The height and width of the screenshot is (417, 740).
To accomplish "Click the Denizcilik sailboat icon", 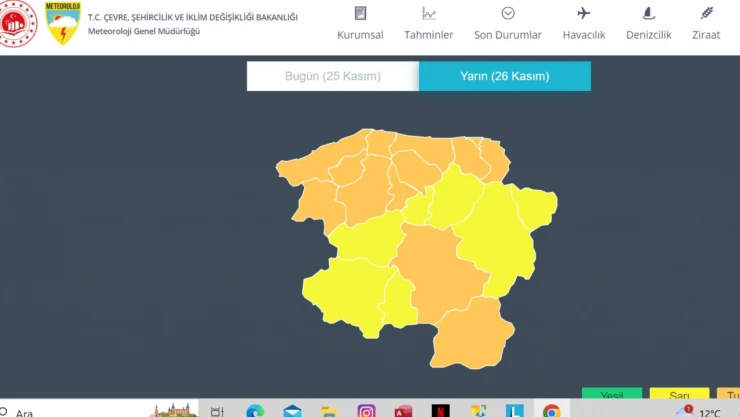I will 648,13.
